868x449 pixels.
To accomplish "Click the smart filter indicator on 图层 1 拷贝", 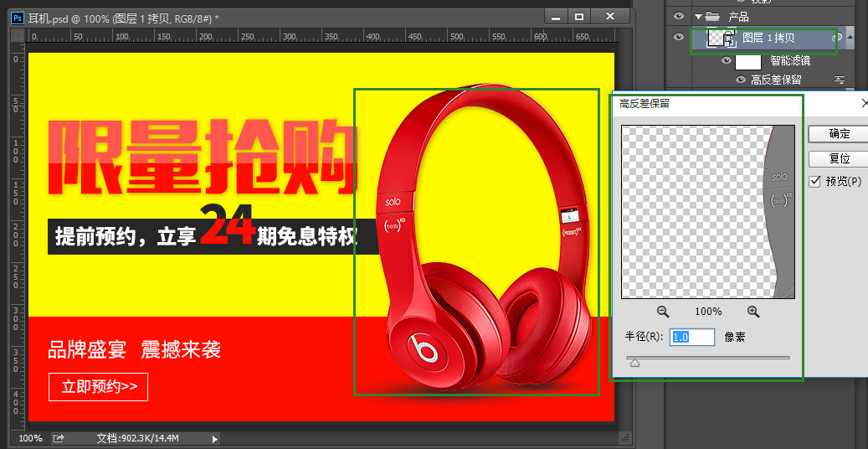I will click(x=838, y=38).
